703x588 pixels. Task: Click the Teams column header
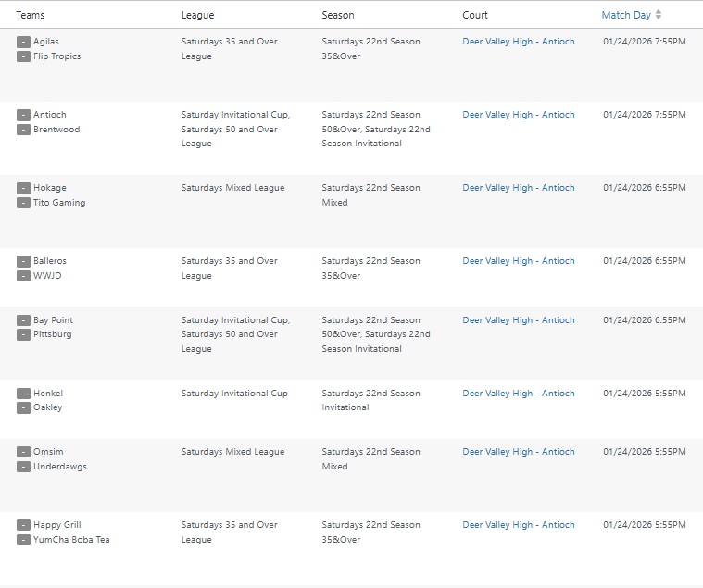(31, 15)
